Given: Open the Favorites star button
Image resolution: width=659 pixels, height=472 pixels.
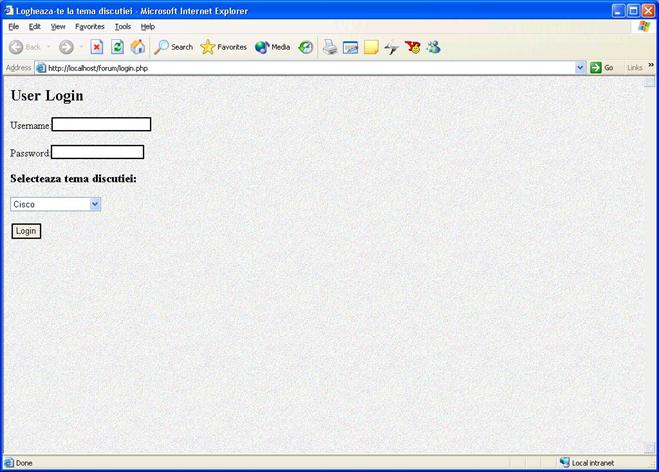Looking at the screenshot, I should (223, 47).
